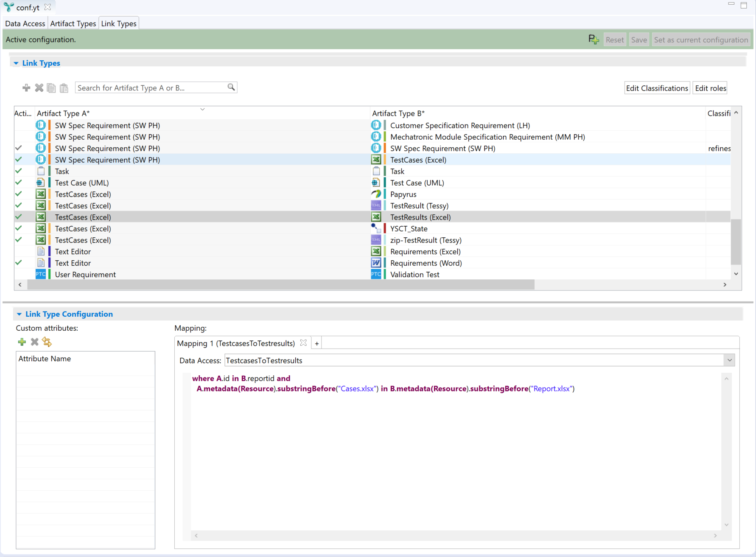The image size is (756, 557).
Task: Switch to Data Access tab
Action: pyautogui.click(x=25, y=24)
